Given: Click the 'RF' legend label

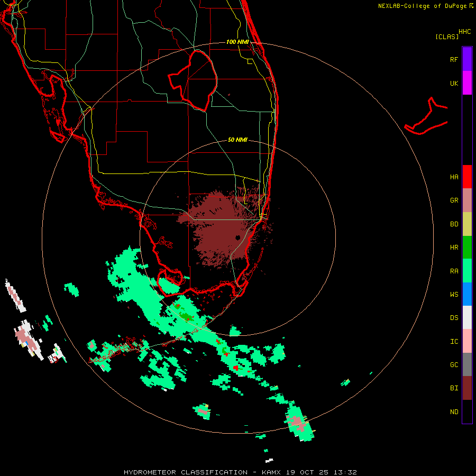Looking at the screenshot, I should [454, 59].
